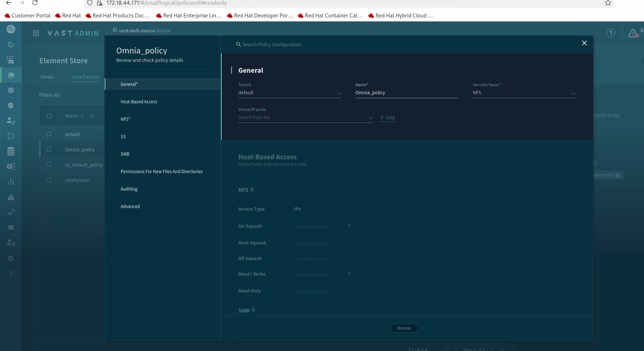The width and height of the screenshot is (644, 351).
Task: Toggle the select-all checkbox in table header
Action: [x=49, y=116]
